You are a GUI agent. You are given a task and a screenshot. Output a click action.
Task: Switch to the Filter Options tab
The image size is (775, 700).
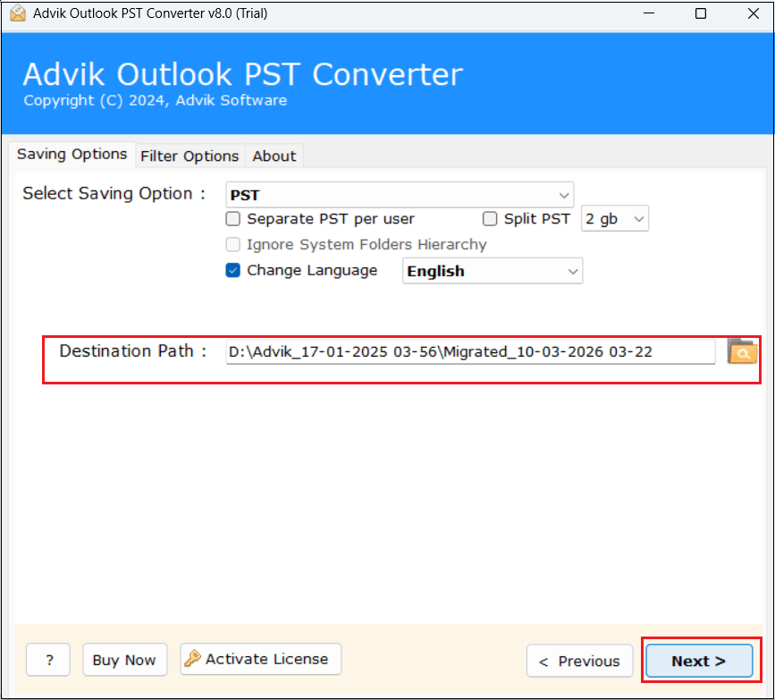(x=190, y=156)
